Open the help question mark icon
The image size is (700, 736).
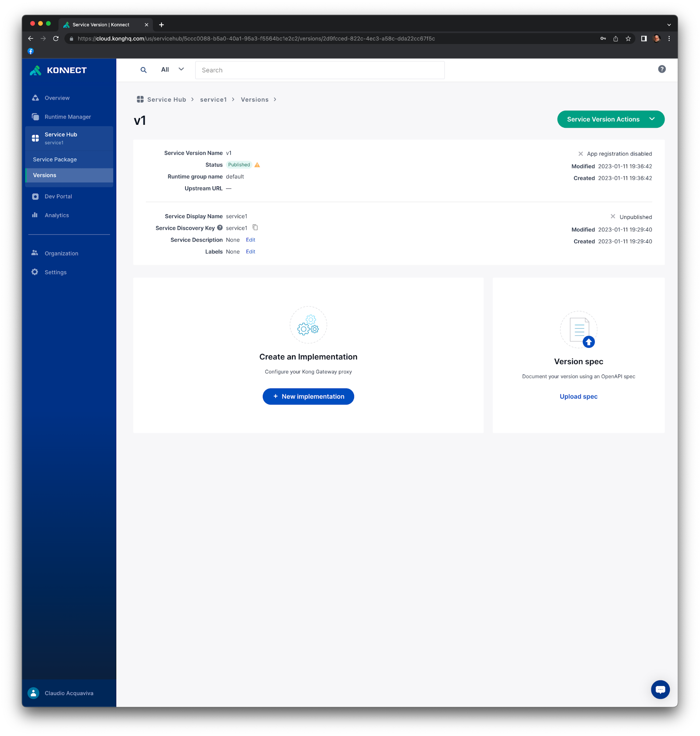662,69
